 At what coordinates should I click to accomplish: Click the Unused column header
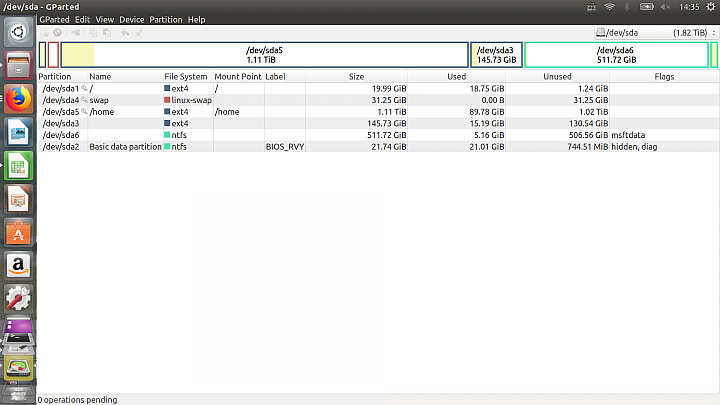pos(557,77)
